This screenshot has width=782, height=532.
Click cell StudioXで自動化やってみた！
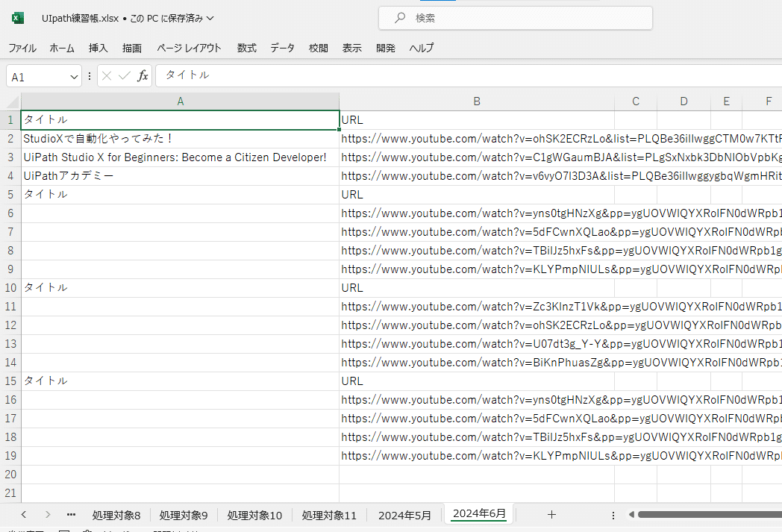click(180, 139)
